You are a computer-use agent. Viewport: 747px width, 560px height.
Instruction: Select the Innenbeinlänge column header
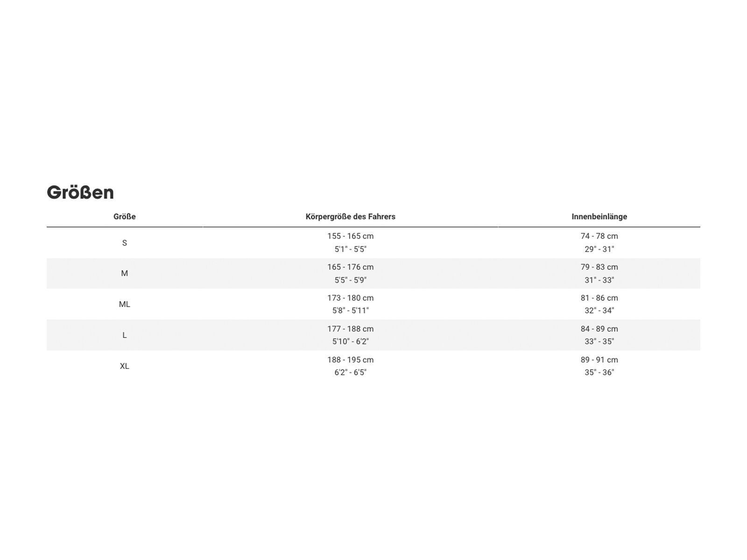[x=599, y=217]
